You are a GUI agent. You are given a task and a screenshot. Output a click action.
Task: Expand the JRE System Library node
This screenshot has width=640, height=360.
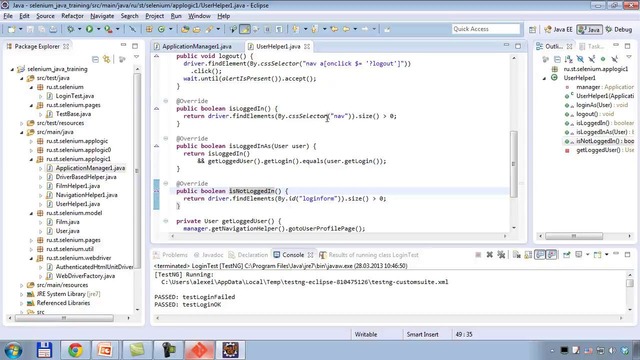(x=22, y=294)
